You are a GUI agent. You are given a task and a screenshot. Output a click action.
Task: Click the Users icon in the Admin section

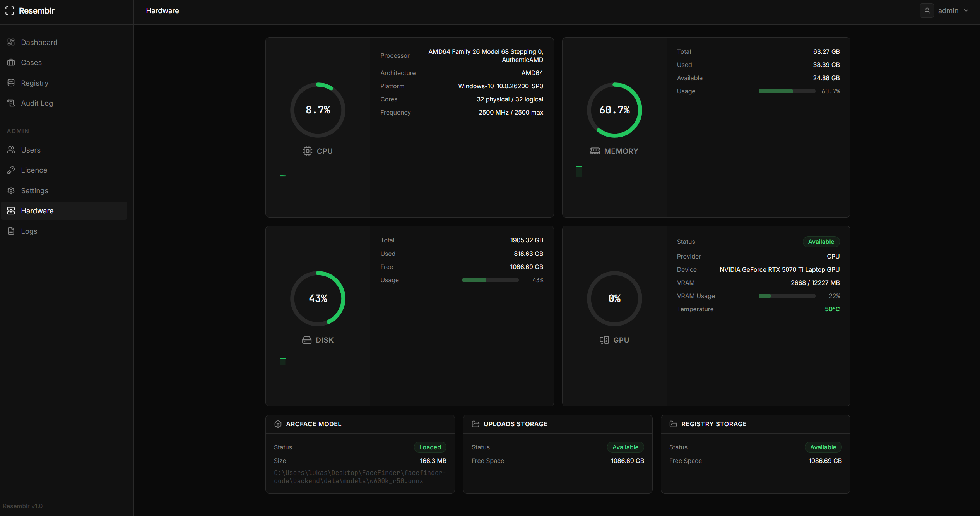coord(11,150)
